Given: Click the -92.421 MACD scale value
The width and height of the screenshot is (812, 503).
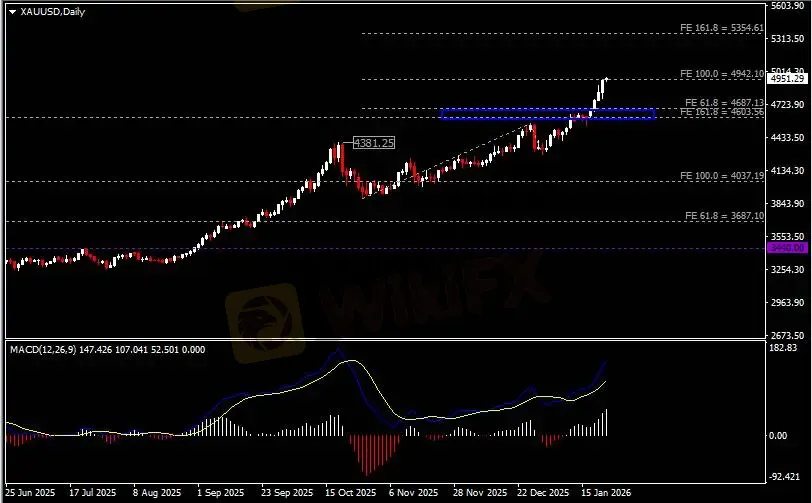Looking at the screenshot, I should [x=785, y=477].
